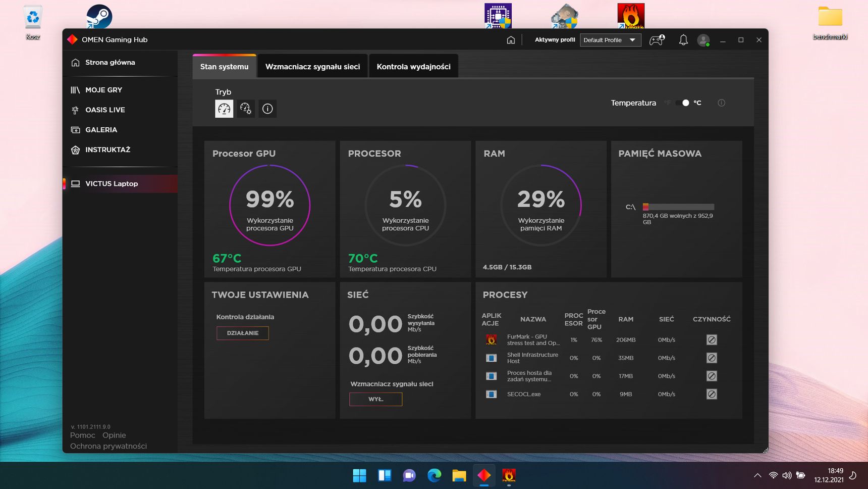
Task: Click the game controller icon
Action: (x=657, y=40)
